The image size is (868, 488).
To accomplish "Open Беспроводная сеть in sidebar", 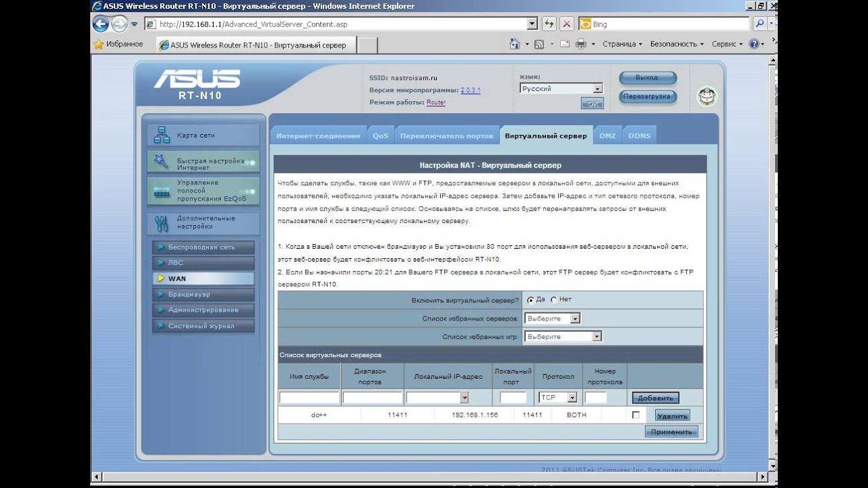I will click(203, 247).
